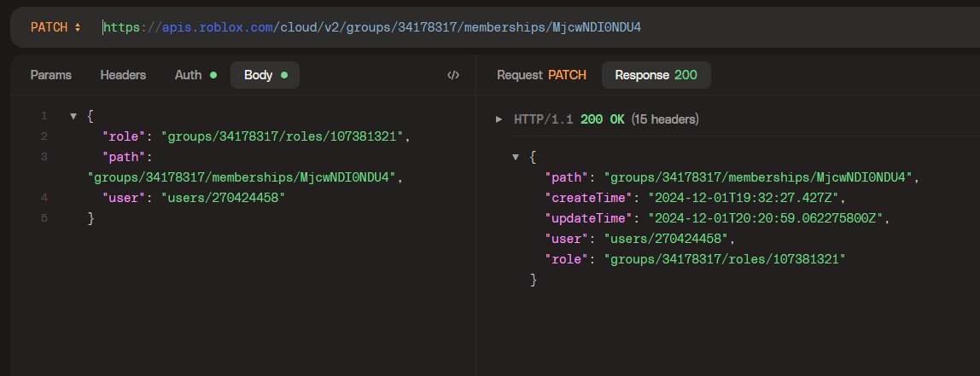Image resolution: width=980 pixels, height=376 pixels.
Task: Click the value "2024-12-01T20:20:59.062275800Z"
Action: [765, 218]
